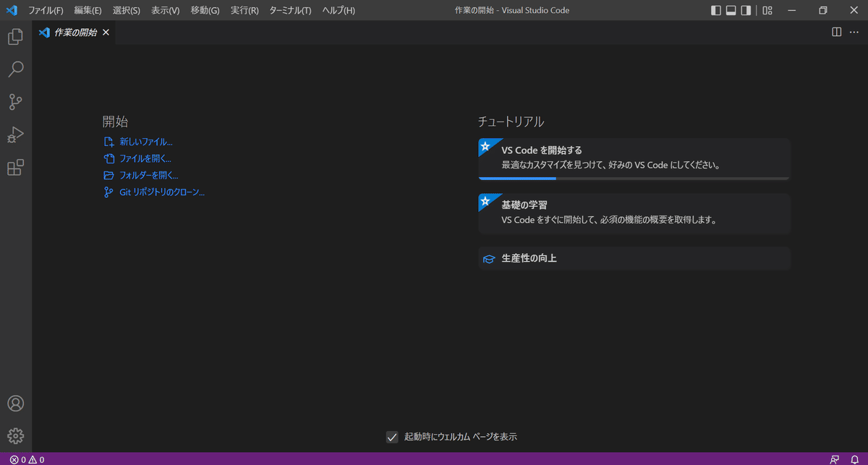The image size is (868, 465).
Task: Select the 作業の開始 editor tab
Action: pos(74,33)
